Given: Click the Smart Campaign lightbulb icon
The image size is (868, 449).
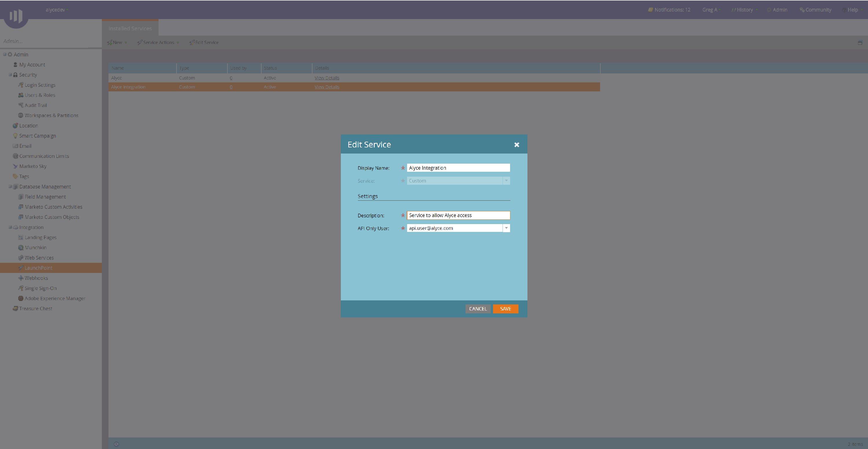Looking at the screenshot, I should pos(15,136).
